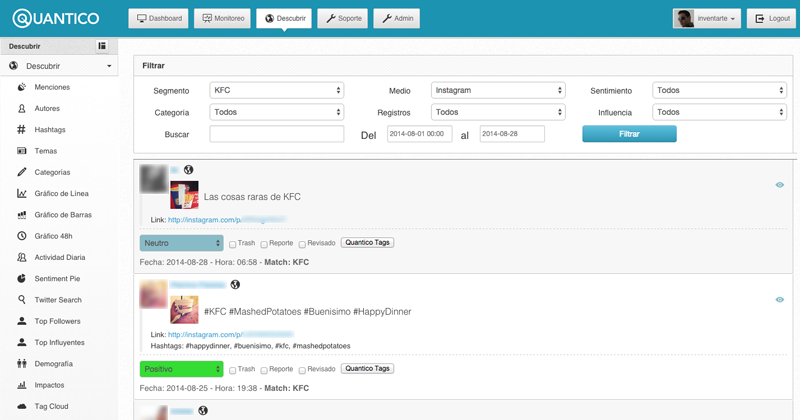Click the Filtrar button
Screen dimensions: 800x420
[629, 134]
